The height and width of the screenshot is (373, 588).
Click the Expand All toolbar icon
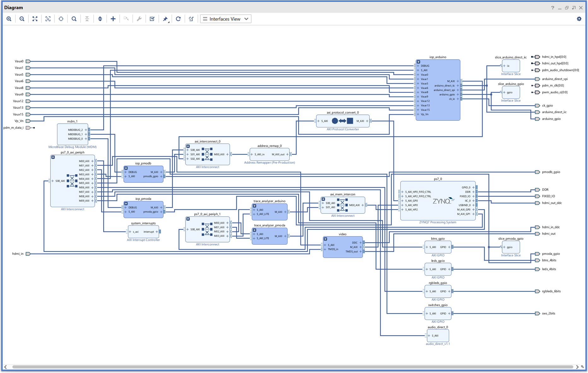(x=100, y=19)
